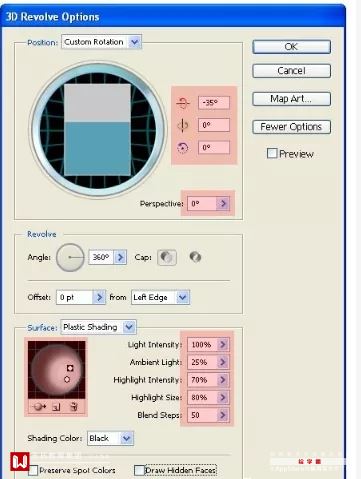Open the Highlight Size arrow

(x=223, y=397)
